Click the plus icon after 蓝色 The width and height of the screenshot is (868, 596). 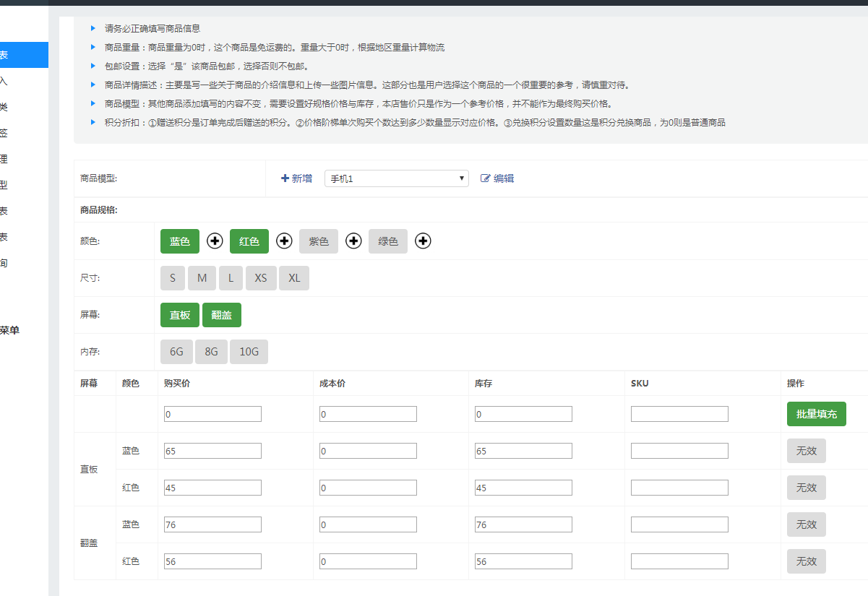pyautogui.click(x=215, y=241)
